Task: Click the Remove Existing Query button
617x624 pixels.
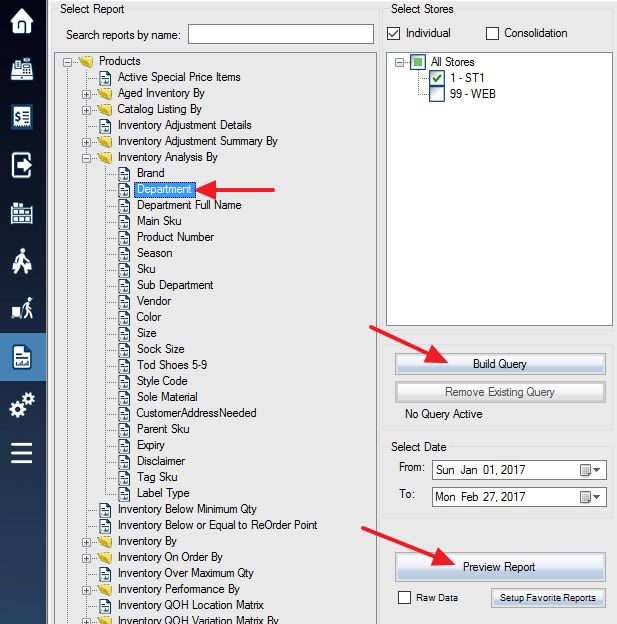Action: (x=500, y=392)
